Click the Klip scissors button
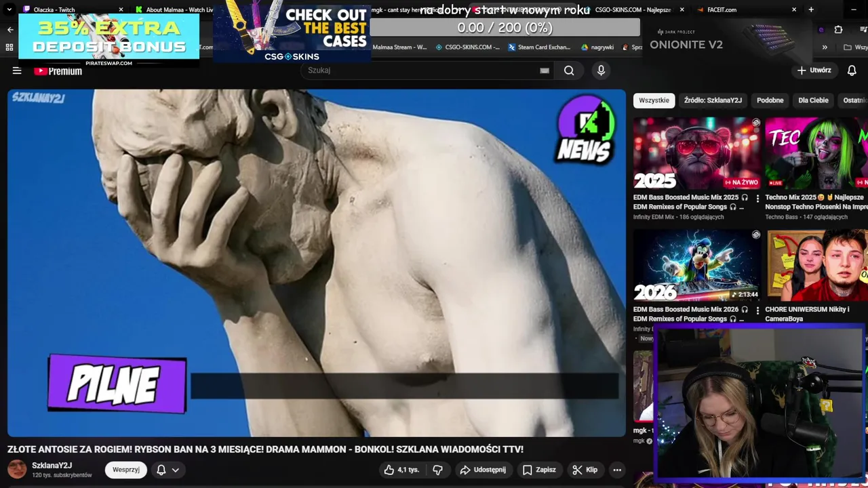868x488 pixels. (x=585, y=470)
